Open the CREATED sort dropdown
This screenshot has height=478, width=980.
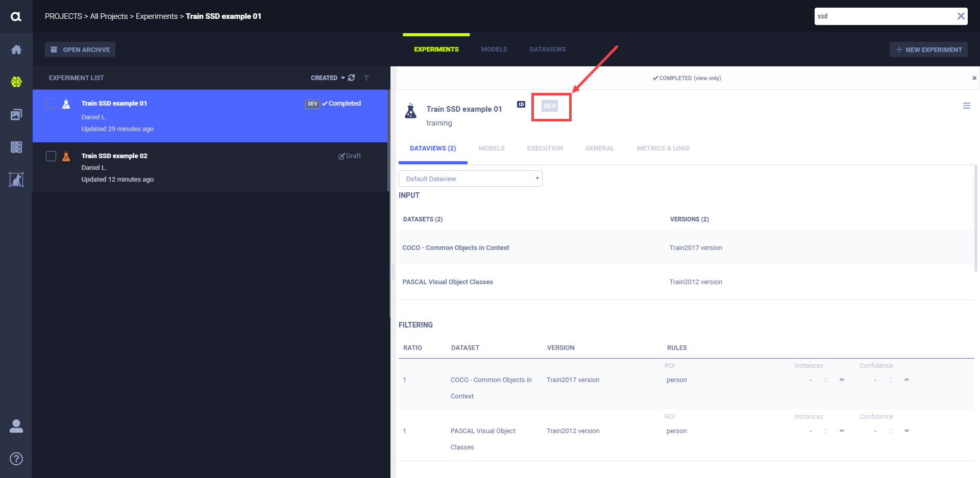(x=327, y=78)
